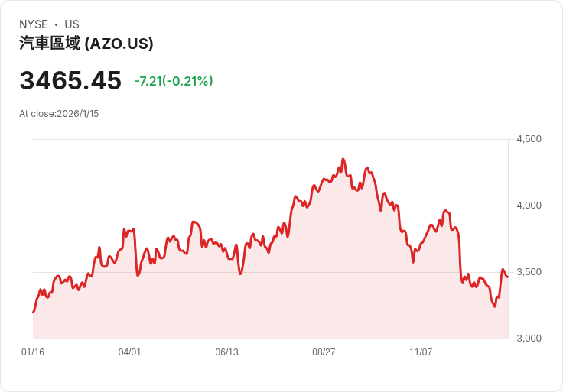Click the 3465.45 current price
Screen dimensions: 563x392
tap(70, 80)
